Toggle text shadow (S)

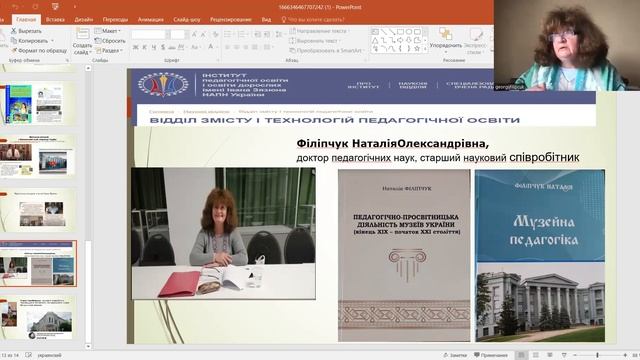[163, 47]
